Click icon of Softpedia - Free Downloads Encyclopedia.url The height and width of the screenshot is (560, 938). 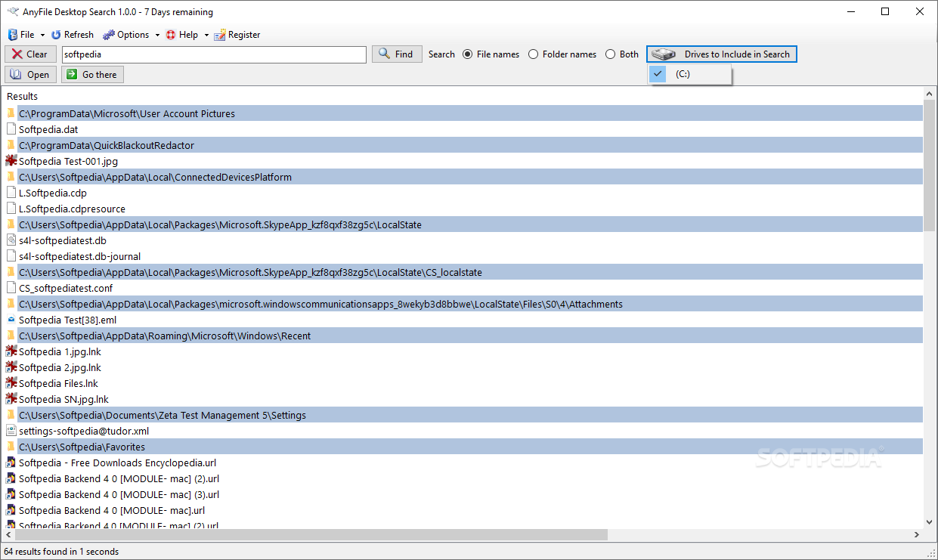11,463
